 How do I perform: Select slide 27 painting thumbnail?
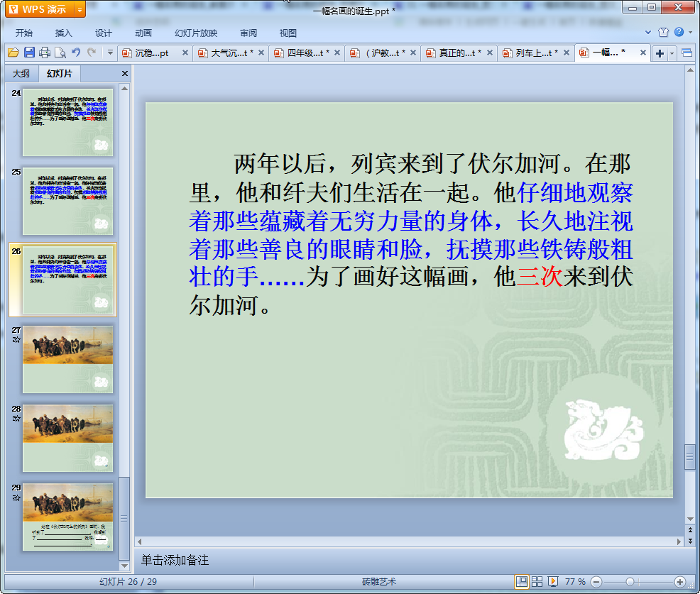point(68,359)
